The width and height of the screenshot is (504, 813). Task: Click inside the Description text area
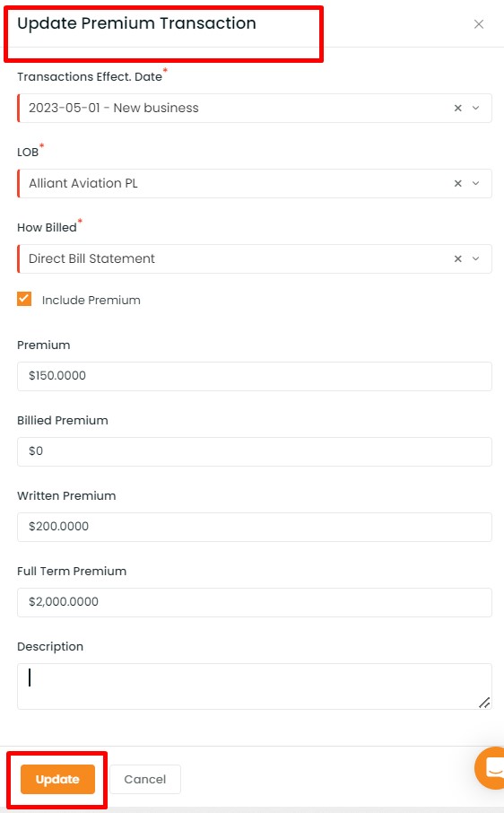click(x=255, y=686)
